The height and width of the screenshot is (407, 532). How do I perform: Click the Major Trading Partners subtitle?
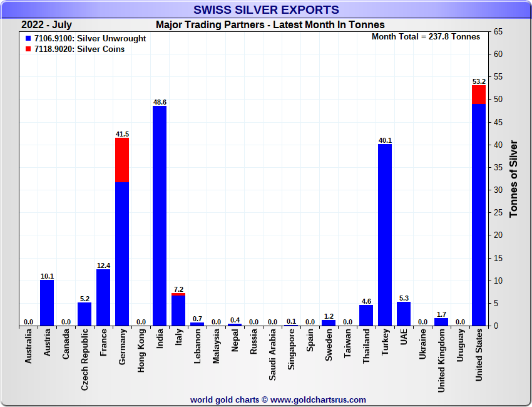(270, 25)
